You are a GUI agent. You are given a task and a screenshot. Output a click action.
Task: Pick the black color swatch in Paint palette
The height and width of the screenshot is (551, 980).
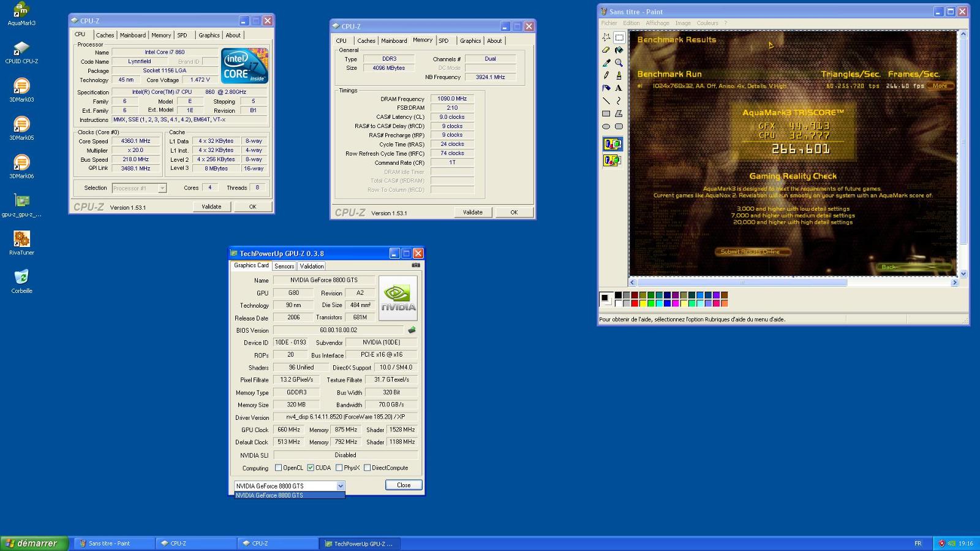click(x=618, y=295)
